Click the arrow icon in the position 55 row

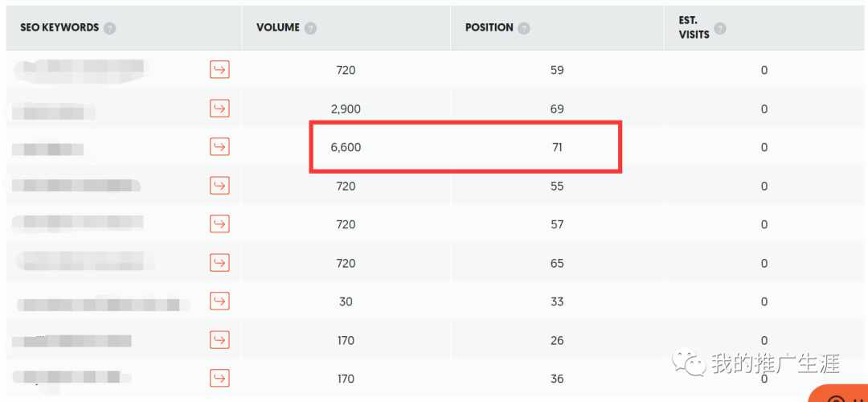pyautogui.click(x=219, y=186)
